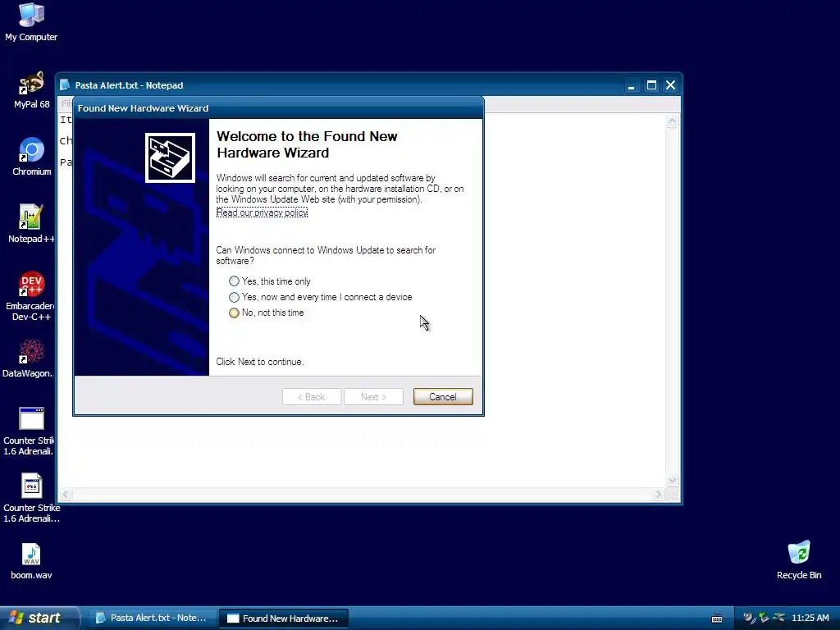Click the Found New Hardware Wizard title bar
Screen dimensions: 840x630
(278, 108)
